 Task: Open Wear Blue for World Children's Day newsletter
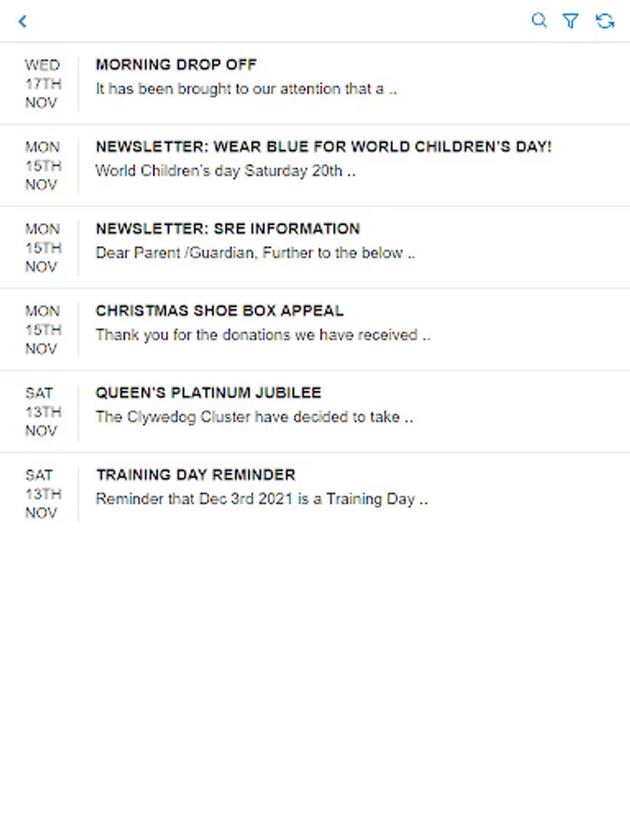point(323,147)
